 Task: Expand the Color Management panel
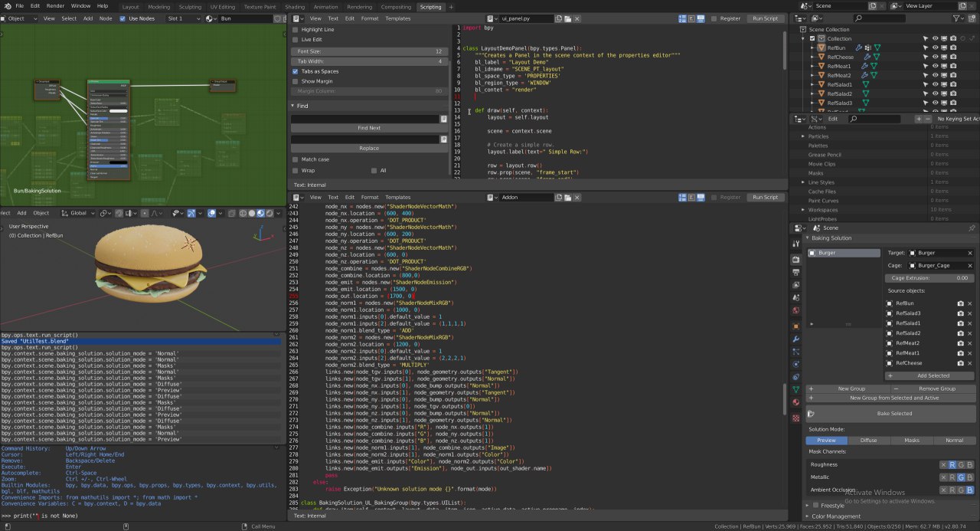tap(807, 516)
